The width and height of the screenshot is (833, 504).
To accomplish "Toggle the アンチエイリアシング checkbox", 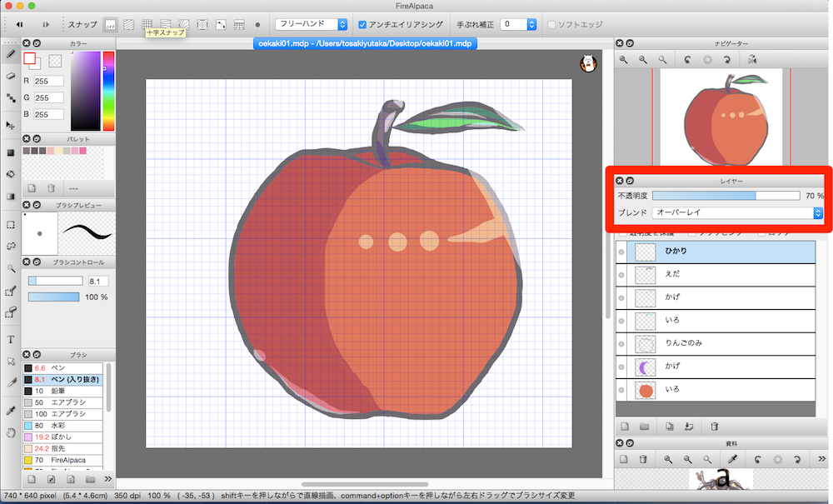I will [362, 24].
